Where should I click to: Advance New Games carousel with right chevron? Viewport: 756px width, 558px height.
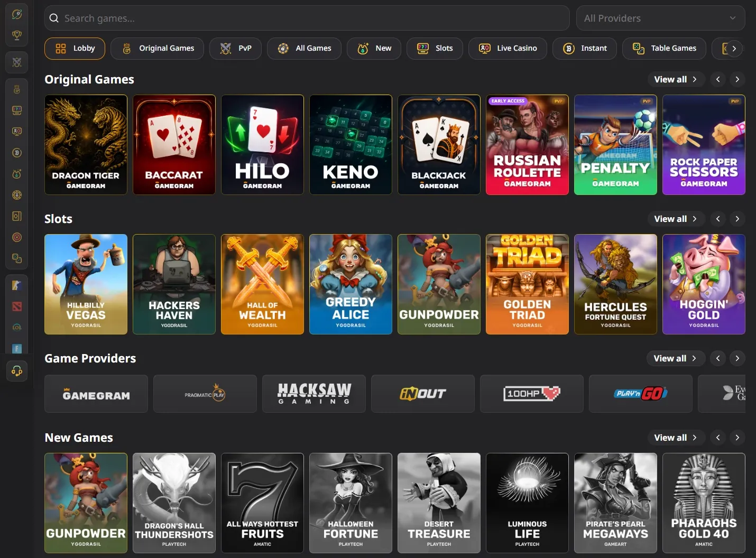(x=737, y=438)
